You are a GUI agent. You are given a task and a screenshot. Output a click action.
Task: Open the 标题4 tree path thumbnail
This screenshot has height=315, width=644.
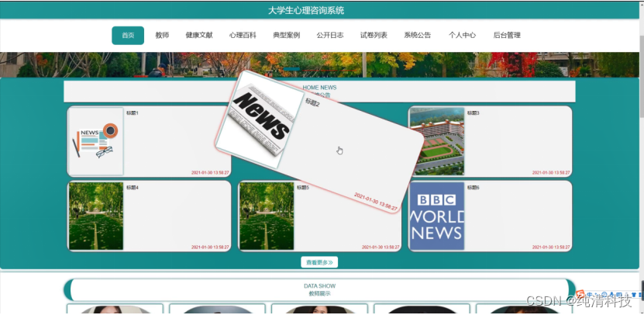pos(95,216)
